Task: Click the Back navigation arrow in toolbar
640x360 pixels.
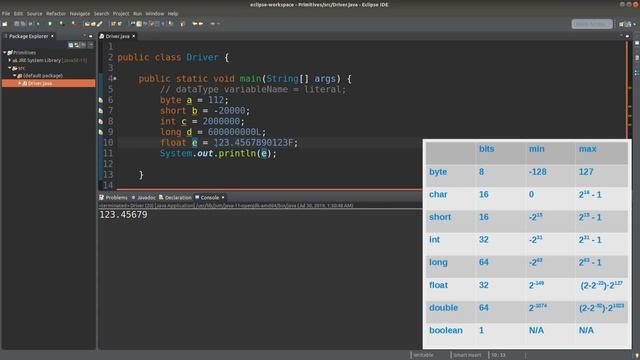Action: (195, 24)
